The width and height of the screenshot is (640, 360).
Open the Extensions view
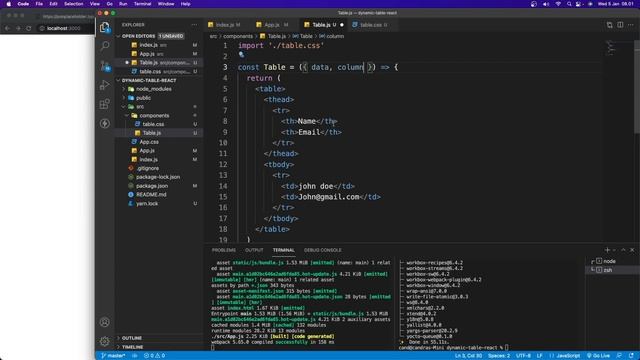point(104,104)
